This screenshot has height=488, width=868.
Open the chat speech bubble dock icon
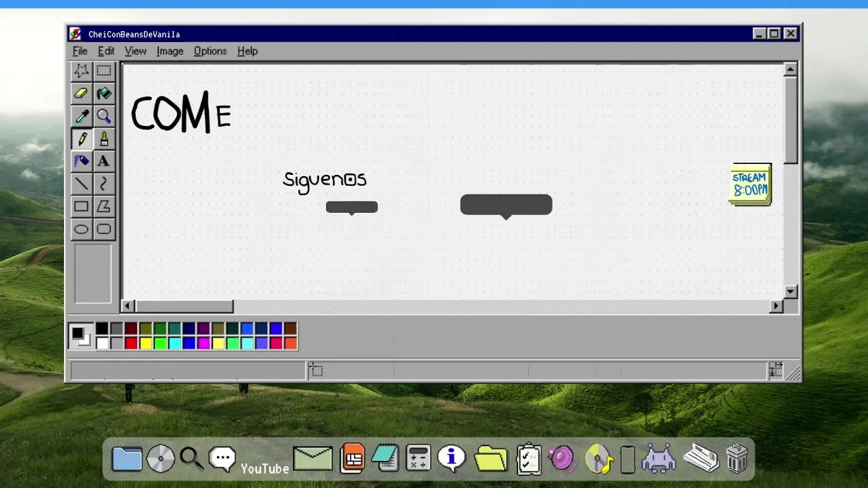pyautogui.click(x=222, y=459)
